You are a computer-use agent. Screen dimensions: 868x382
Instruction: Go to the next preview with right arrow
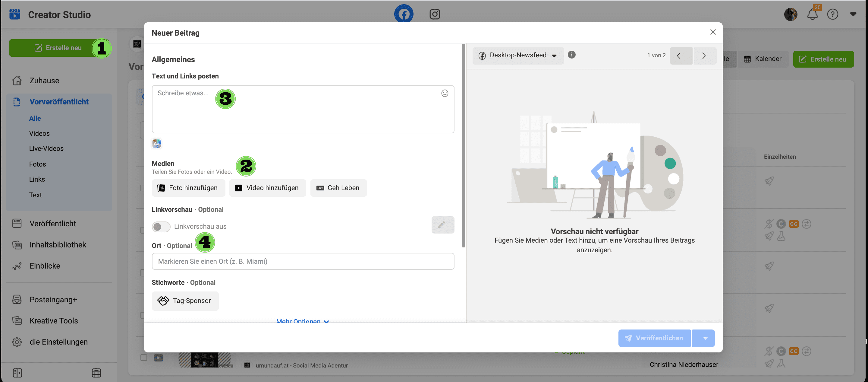[704, 56]
